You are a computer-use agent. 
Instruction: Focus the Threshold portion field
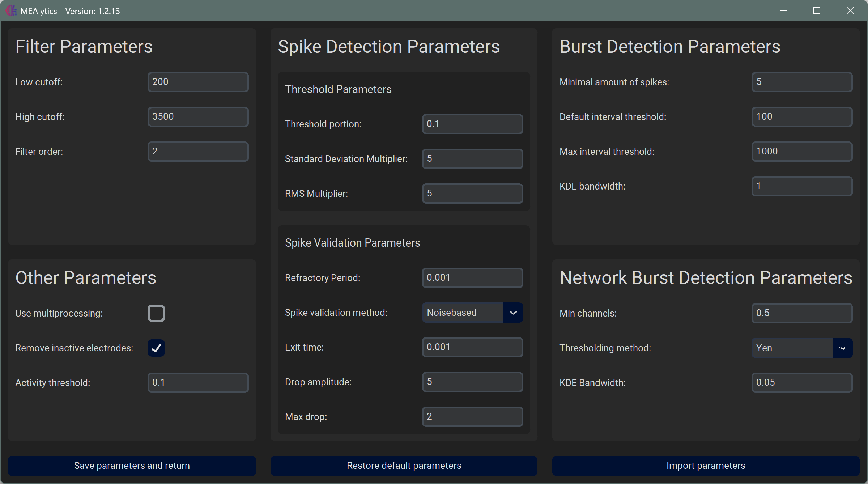pos(472,124)
